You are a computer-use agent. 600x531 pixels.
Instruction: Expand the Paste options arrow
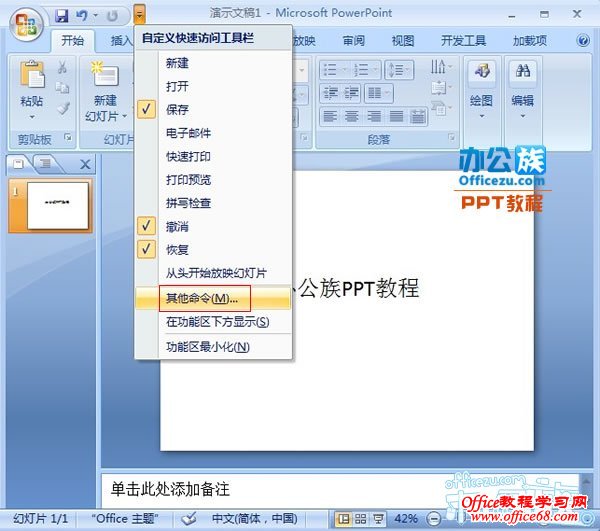(x=32, y=117)
